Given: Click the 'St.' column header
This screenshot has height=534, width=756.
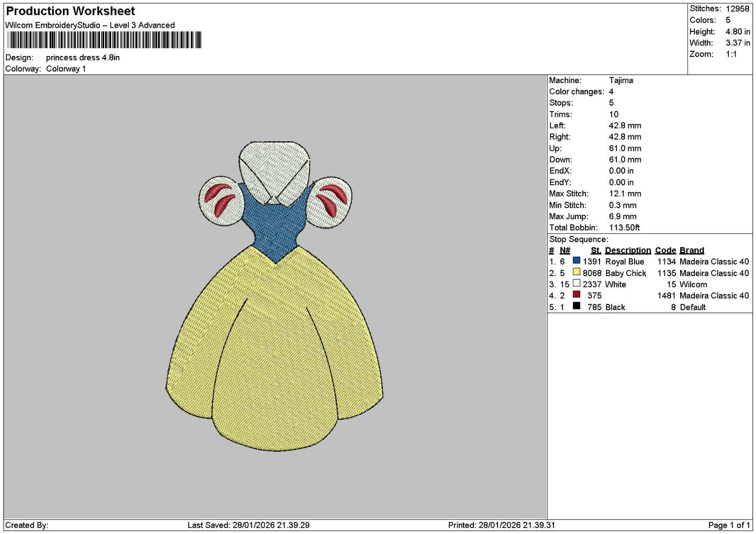Looking at the screenshot, I should (595, 250).
